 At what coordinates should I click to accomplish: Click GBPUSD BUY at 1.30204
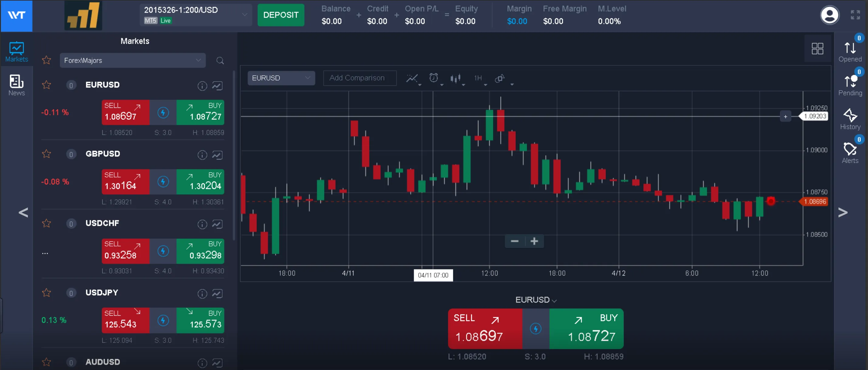pos(200,182)
